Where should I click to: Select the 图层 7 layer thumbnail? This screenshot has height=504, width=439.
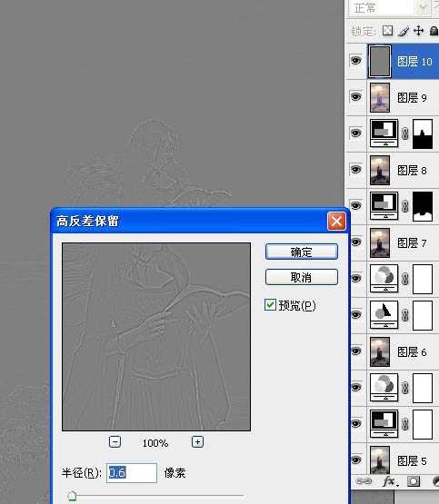[x=380, y=242]
